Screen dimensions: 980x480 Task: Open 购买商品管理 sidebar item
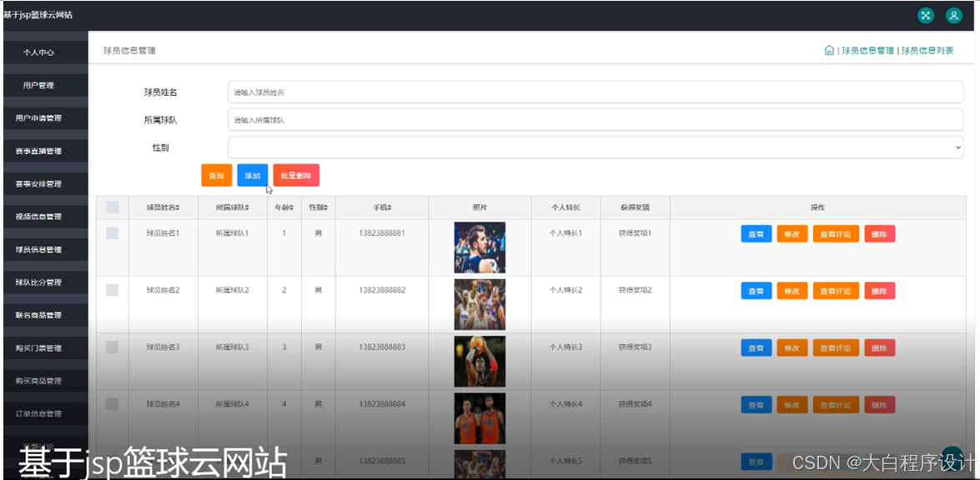pyautogui.click(x=46, y=381)
